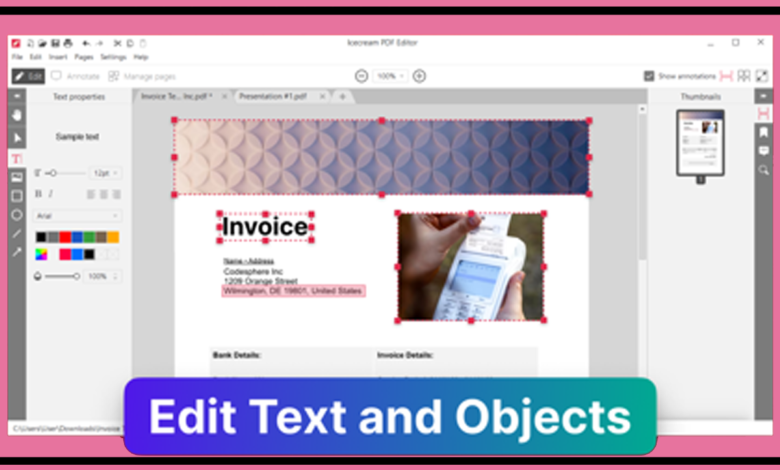Align text right
This screenshot has height=470, width=780.
[116, 194]
